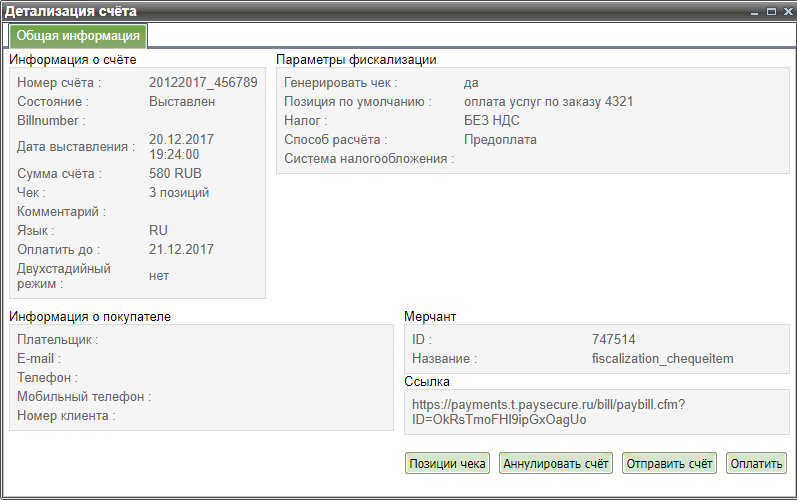Click the Позиции чека button
The height and width of the screenshot is (501, 797).
pyautogui.click(x=447, y=463)
